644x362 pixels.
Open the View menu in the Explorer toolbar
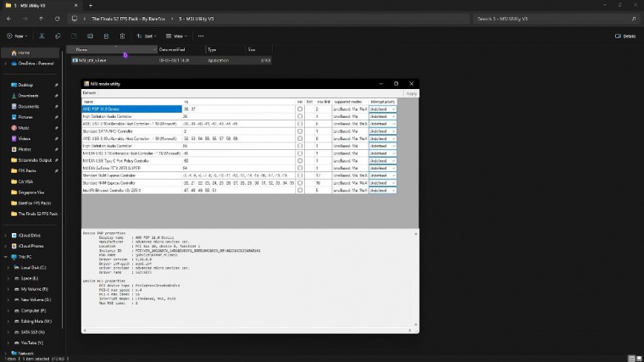pos(176,36)
